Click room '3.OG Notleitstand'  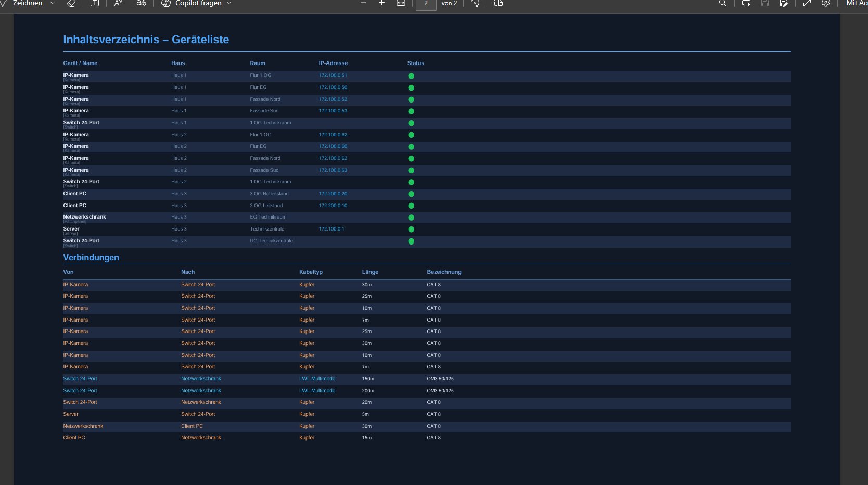pyautogui.click(x=269, y=194)
